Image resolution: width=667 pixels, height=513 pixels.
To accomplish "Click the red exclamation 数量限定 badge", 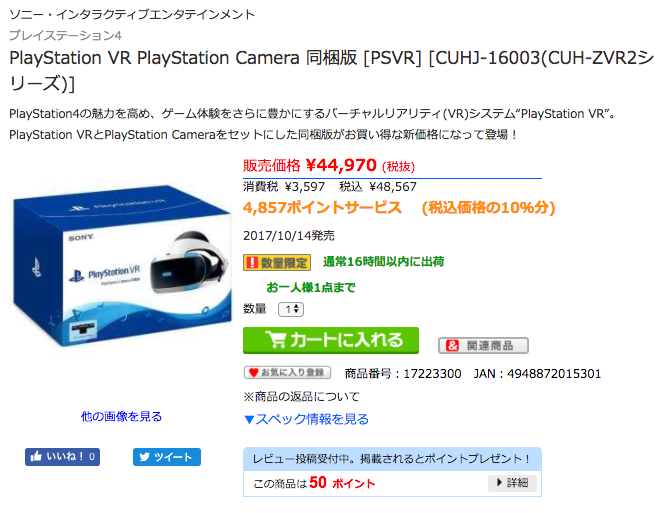I will [x=277, y=262].
